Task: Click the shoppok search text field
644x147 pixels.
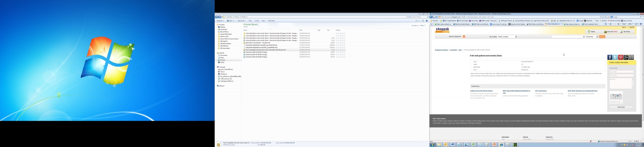Action: click(x=567, y=37)
